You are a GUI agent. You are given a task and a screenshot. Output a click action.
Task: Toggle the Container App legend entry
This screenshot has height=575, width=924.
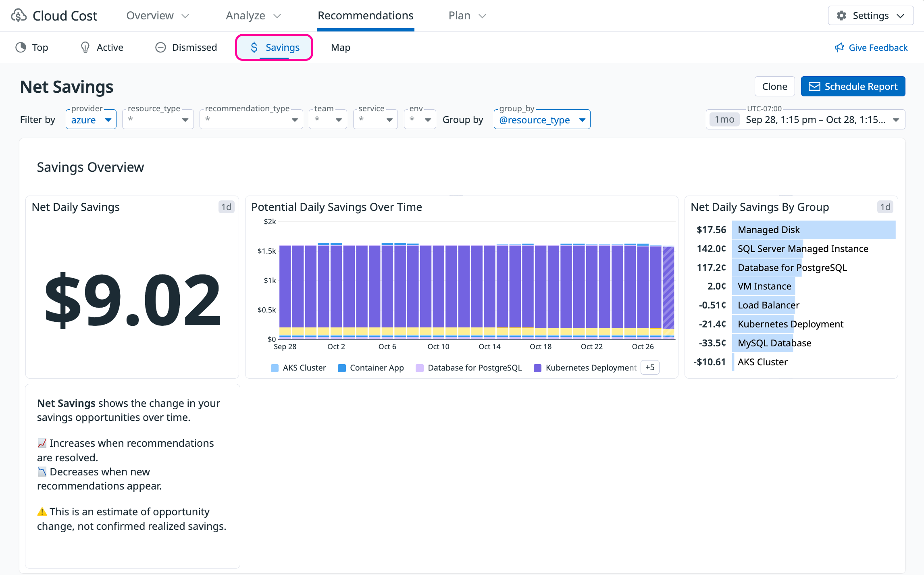pyautogui.click(x=376, y=368)
